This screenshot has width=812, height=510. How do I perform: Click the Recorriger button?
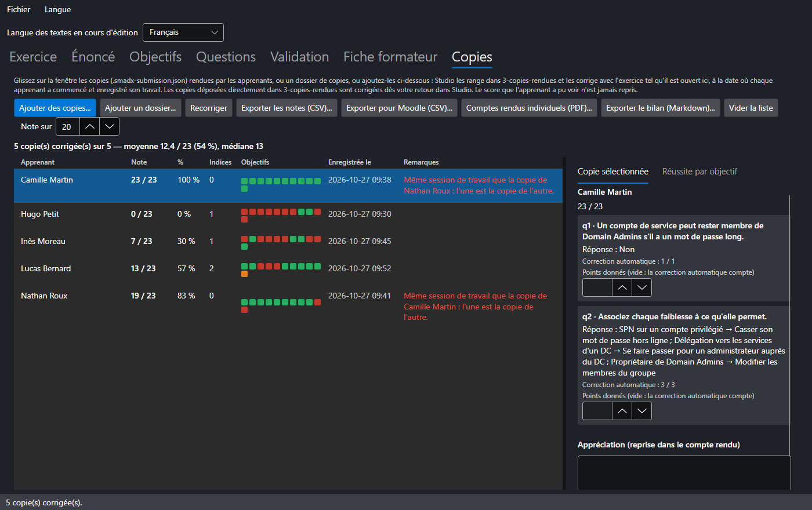[209, 108]
